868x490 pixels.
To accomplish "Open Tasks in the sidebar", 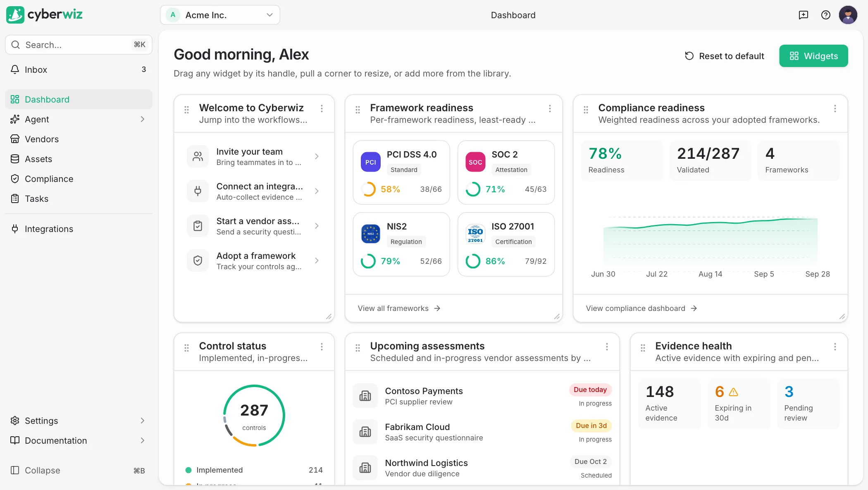I will point(79,199).
